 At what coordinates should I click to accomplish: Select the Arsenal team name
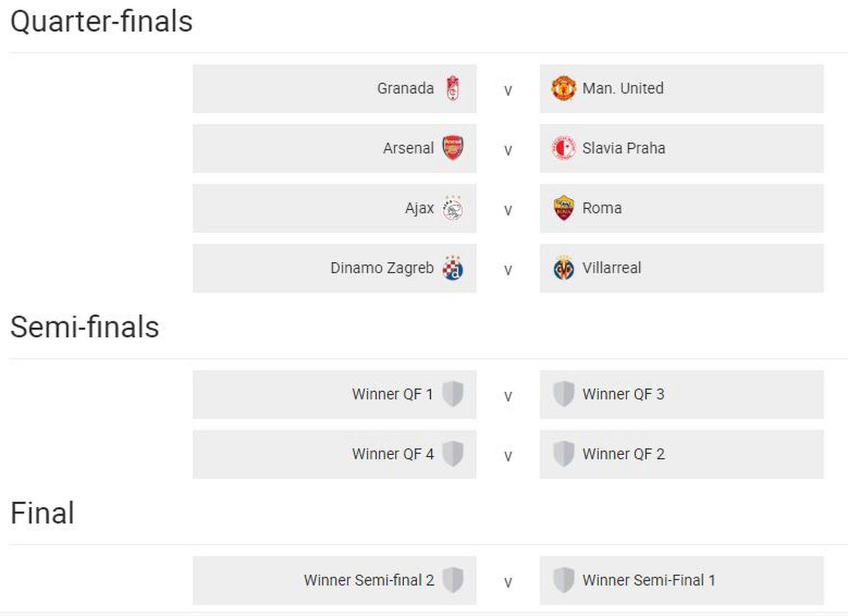(408, 148)
